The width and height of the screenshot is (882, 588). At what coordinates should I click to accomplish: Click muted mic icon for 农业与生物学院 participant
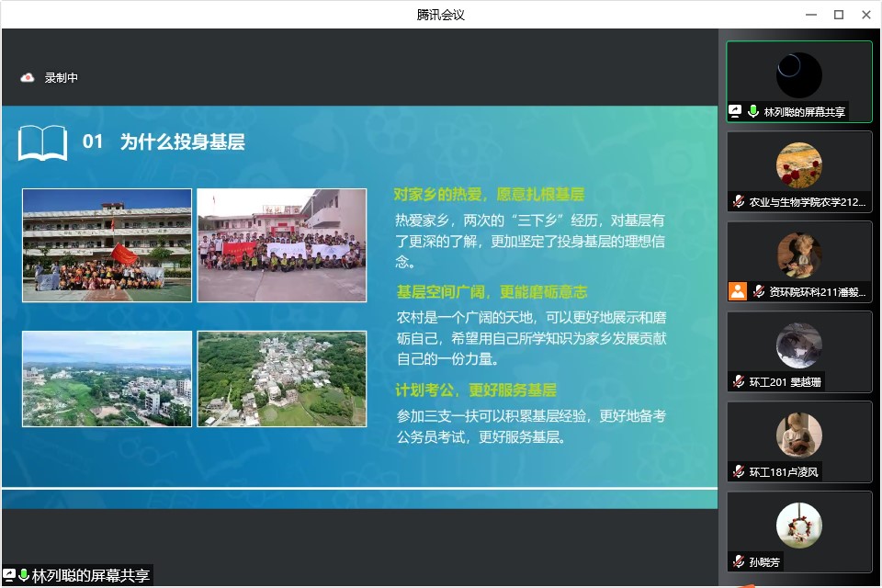coord(739,201)
